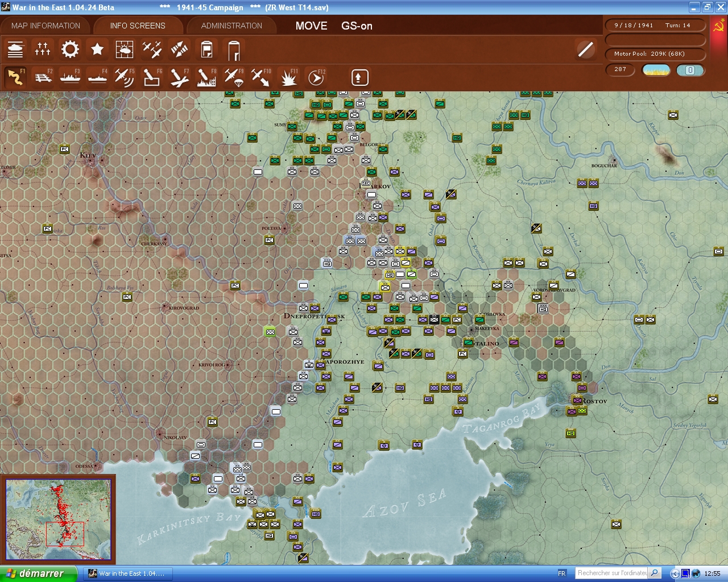Select F8 bomb city mode
Viewport: 728px width, 582px height.
click(x=206, y=77)
